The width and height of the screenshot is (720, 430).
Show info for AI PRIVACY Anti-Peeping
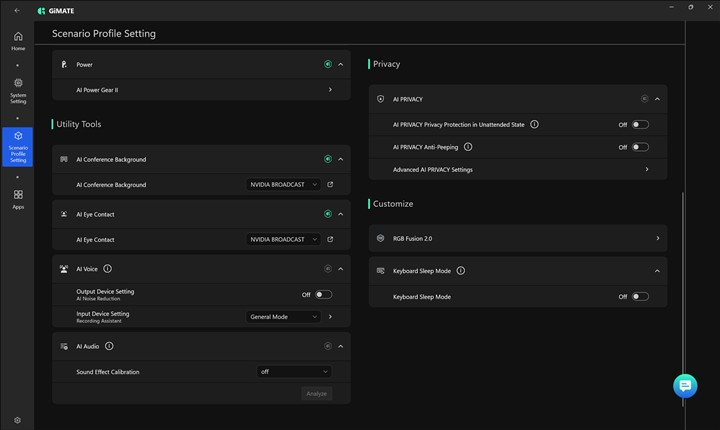click(468, 147)
